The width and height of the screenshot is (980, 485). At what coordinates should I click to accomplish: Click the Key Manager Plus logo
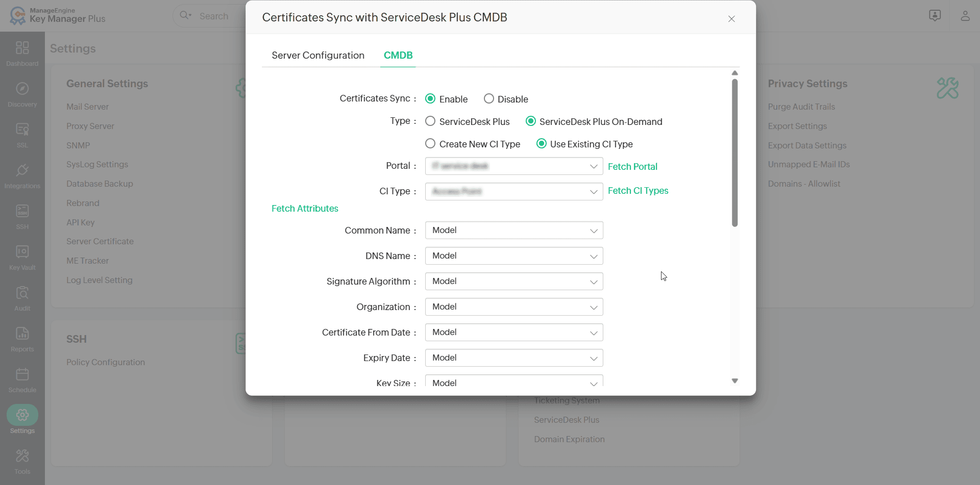click(57, 15)
